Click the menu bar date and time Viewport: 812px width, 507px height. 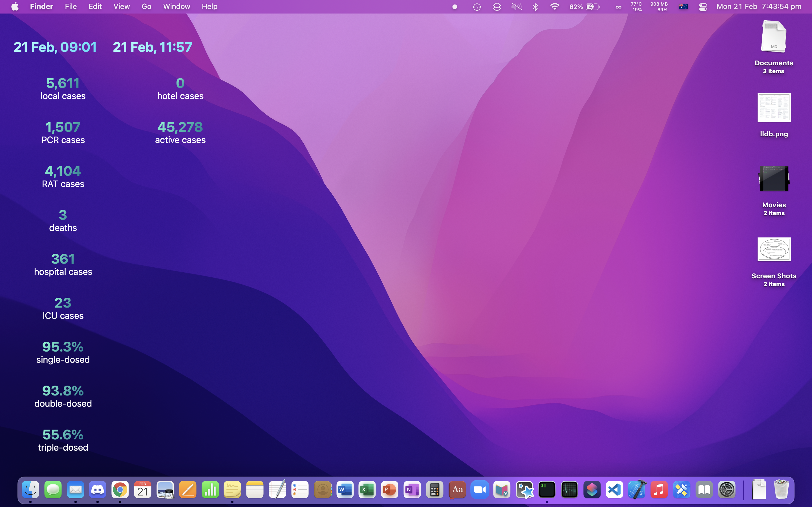tap(759, 7)
